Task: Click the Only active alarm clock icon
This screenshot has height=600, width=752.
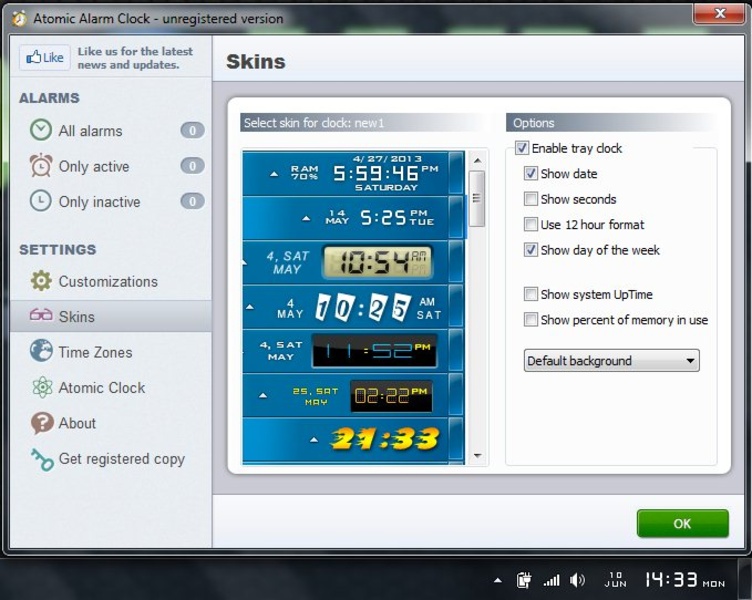Action: point(41,165)
